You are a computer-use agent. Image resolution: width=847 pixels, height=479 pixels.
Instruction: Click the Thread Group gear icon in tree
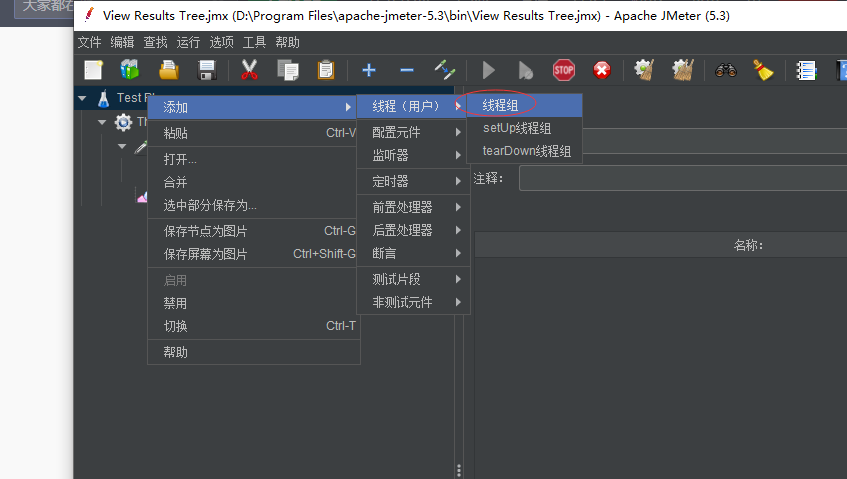[123, 122]
